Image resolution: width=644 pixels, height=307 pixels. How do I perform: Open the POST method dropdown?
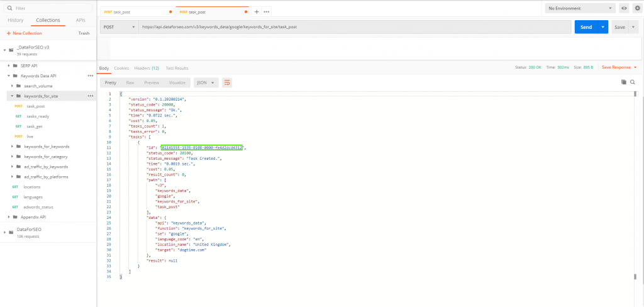119,27
